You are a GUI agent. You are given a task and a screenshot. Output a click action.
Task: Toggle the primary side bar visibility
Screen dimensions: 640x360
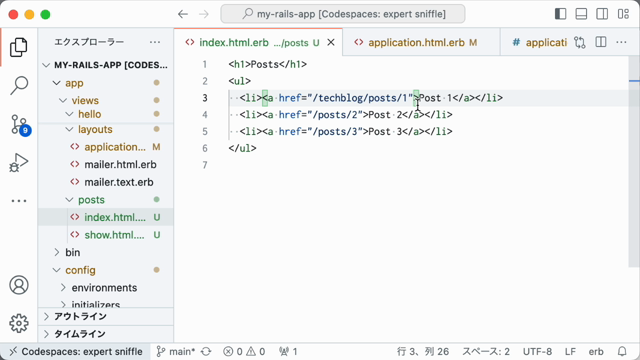pyautogui.click(x=560, y=14)
